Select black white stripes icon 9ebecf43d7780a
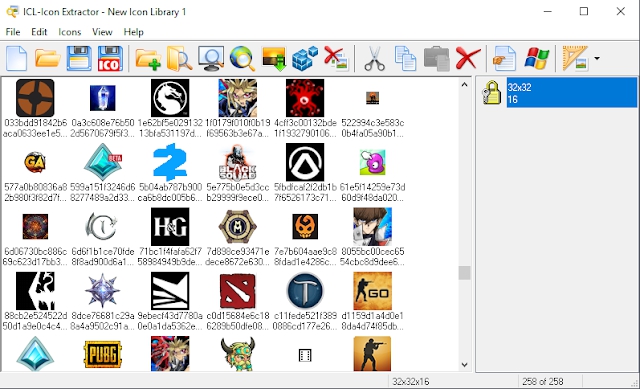640x389 pixels. pos(170,291)
